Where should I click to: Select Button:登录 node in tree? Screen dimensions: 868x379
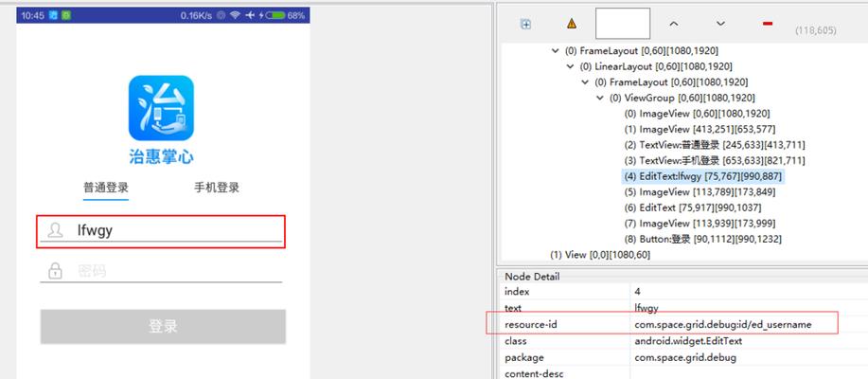(702, 240)
